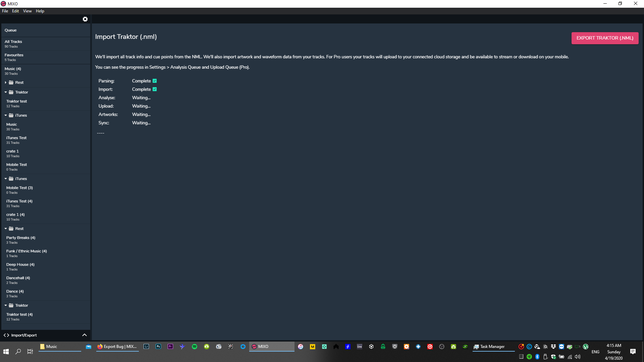This screenshot has width=644, height=362.
Task: Click the Windows Security shield tray icon
Action: [x=553, y=357]
